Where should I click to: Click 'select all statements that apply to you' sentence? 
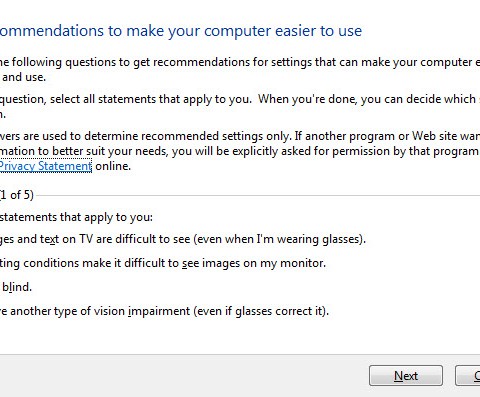click(x=151, y=99)
